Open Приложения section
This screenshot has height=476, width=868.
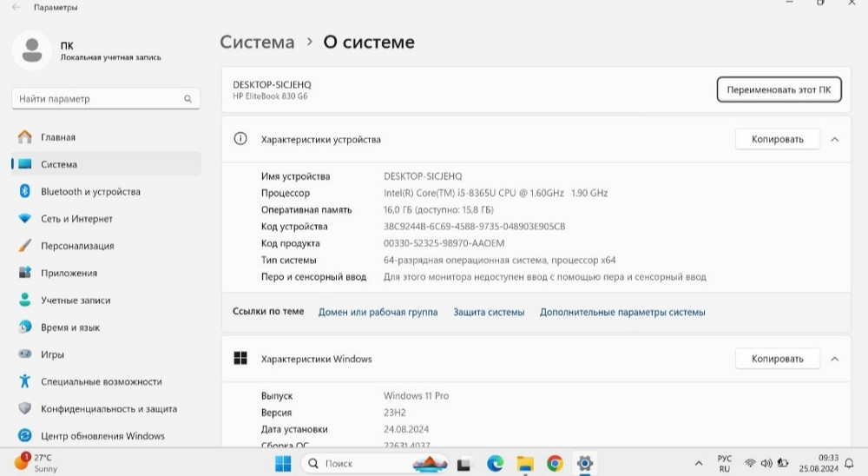pos(105,273)
